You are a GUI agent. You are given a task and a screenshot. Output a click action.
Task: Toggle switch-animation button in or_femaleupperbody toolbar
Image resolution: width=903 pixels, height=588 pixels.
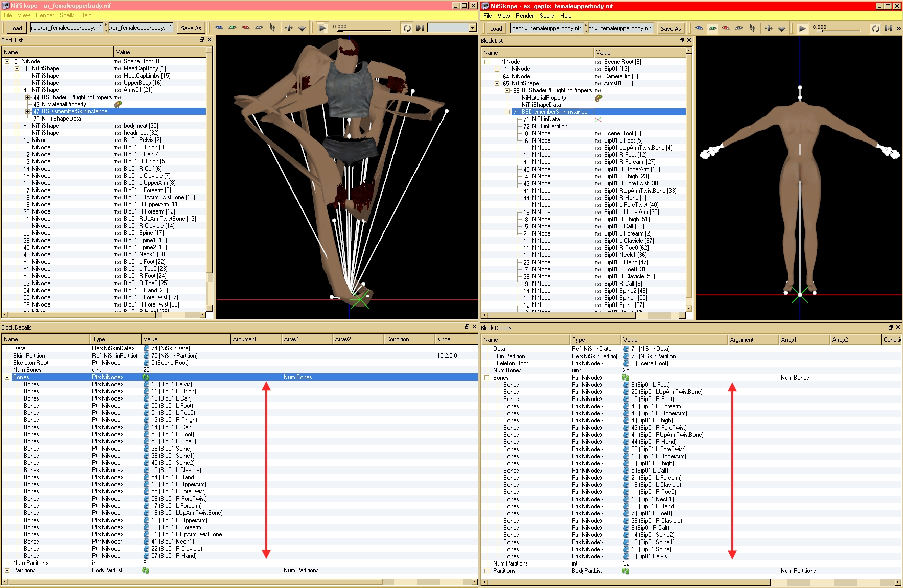(x=420, y=28)
